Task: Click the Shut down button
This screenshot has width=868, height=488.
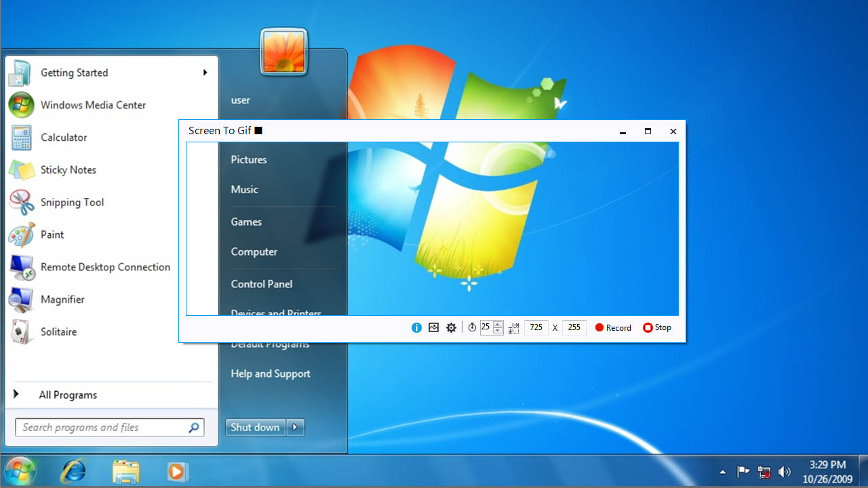Action: pos(255,427)
